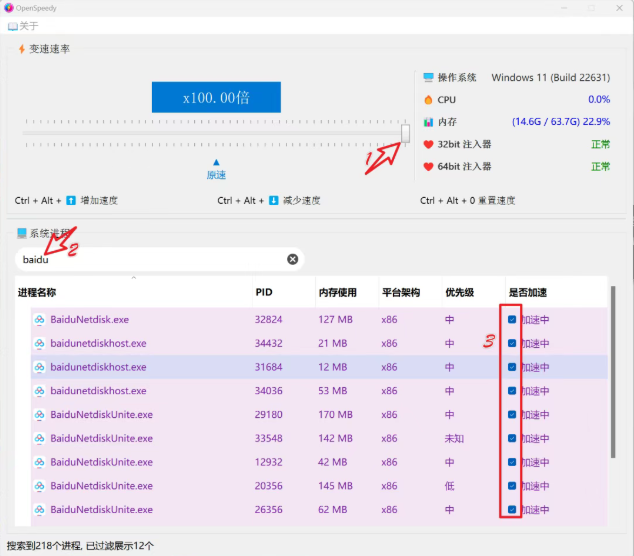Reset speed via 原速 marker
634x556 pixels.
click(x=216, y=170)
